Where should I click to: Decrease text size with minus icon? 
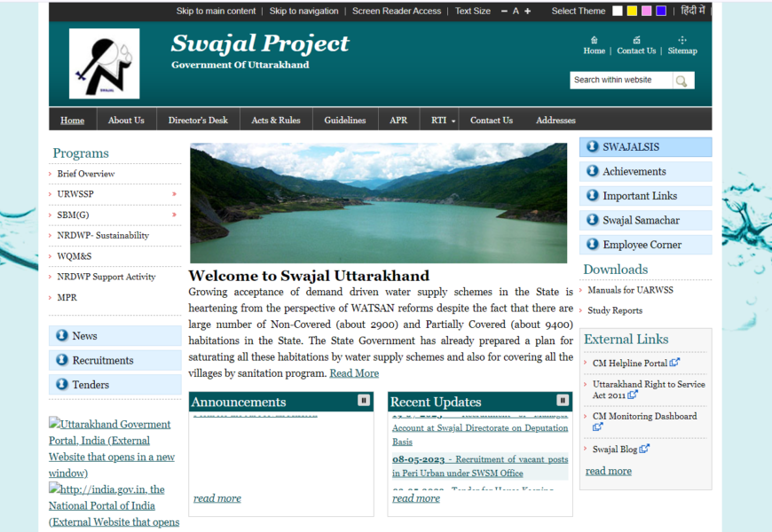[504, 12]
